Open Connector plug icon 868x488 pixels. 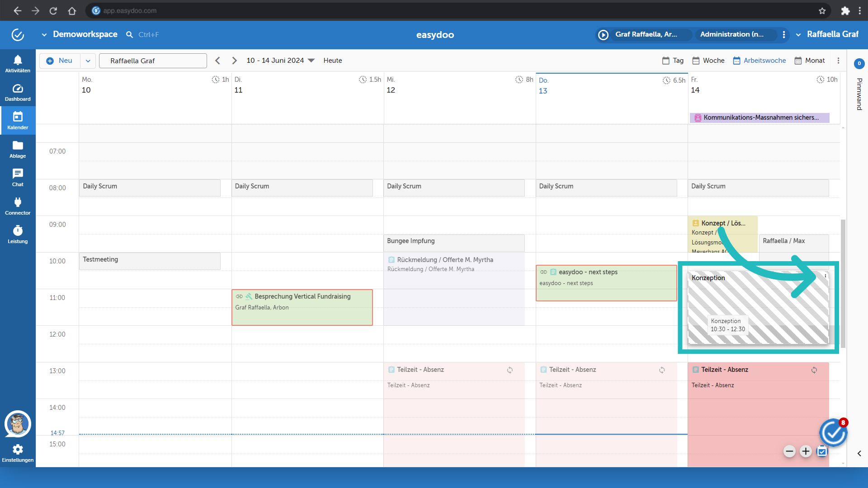[18, 206]
